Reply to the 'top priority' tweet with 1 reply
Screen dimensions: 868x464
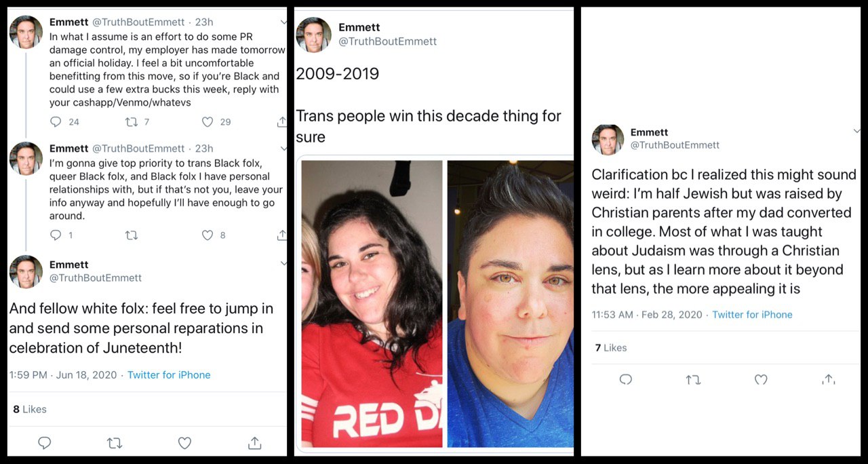(x=56, y=235)
